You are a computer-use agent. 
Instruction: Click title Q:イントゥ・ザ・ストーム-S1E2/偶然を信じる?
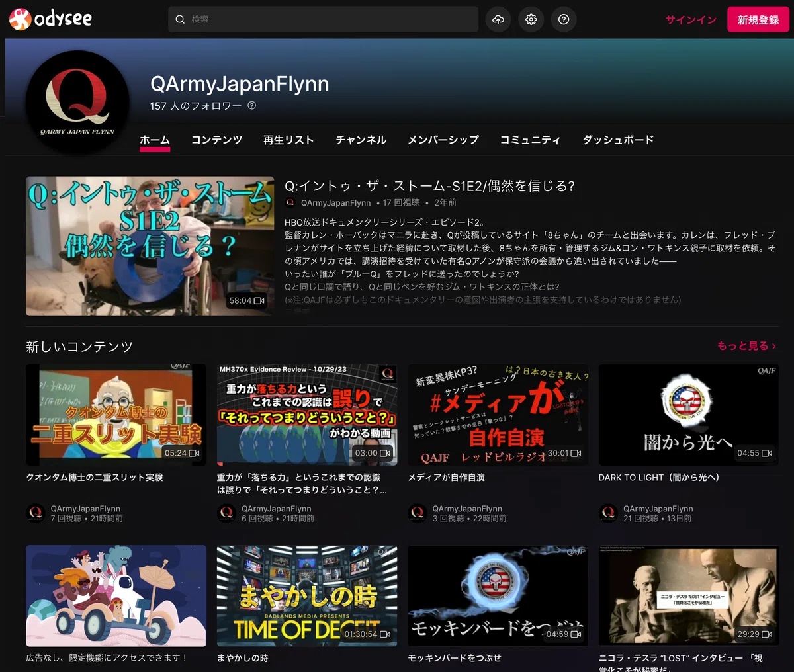pyautogui.click(x=429, y=187)
